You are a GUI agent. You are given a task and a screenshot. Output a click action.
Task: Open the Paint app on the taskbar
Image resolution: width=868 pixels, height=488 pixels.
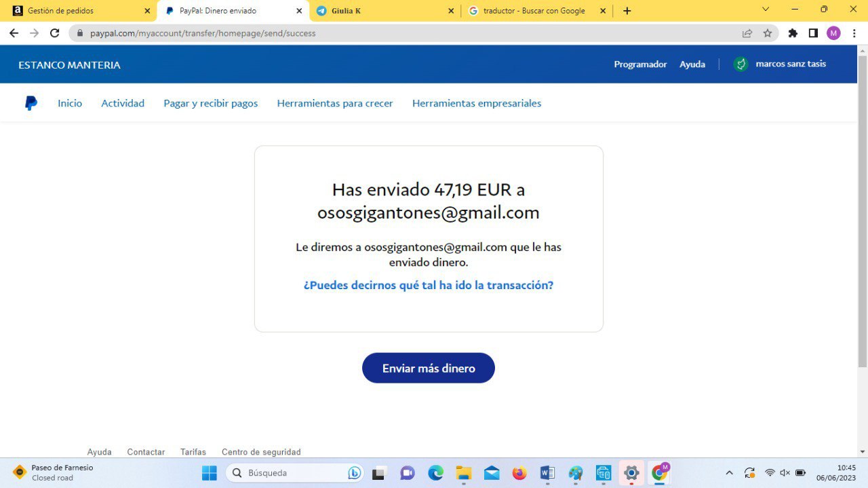[x=576, y=473]
